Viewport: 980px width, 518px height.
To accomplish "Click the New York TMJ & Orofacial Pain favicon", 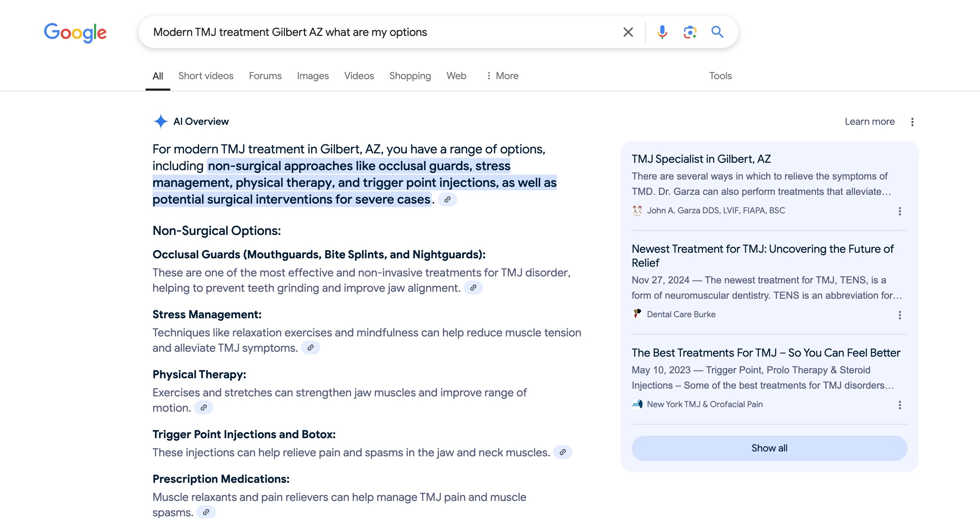I will [637, 404].
